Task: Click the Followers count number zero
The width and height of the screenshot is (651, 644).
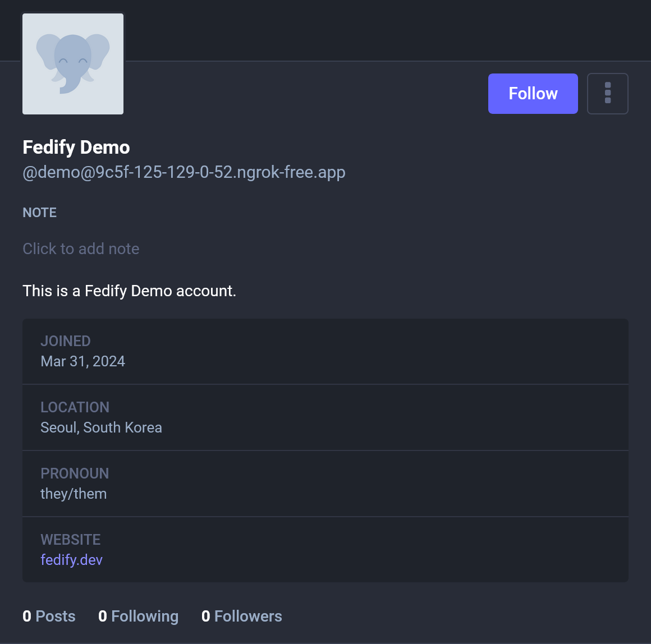Action: click(205, 616)
